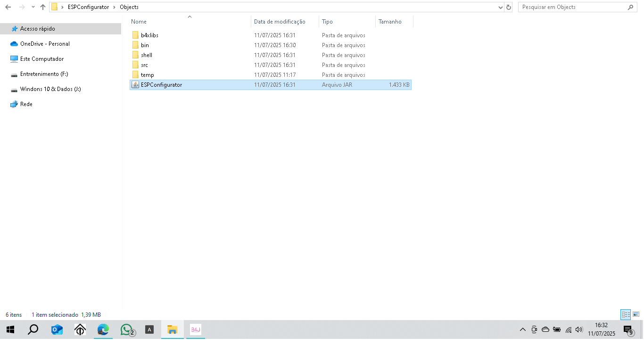Image resolution: width=644 pixels, height=362 pixels.
Task: Go up one folder level arrow
Action: tap(43, 7)
